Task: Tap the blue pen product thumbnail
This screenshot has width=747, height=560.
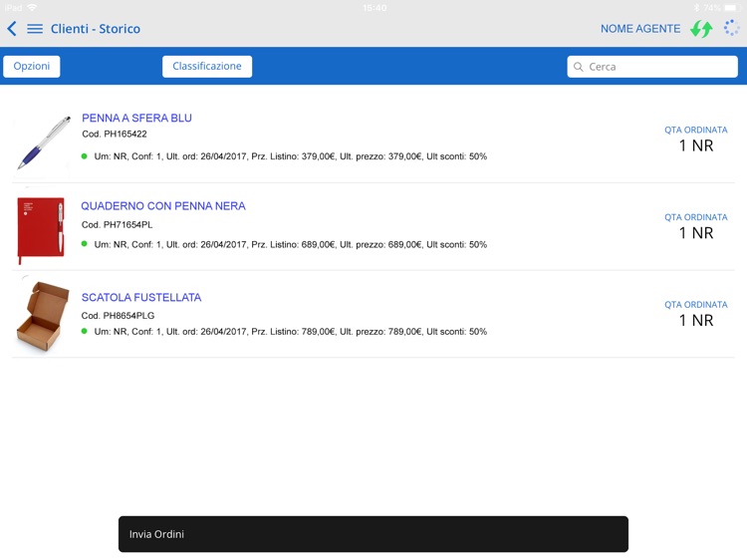Action: 43,142
